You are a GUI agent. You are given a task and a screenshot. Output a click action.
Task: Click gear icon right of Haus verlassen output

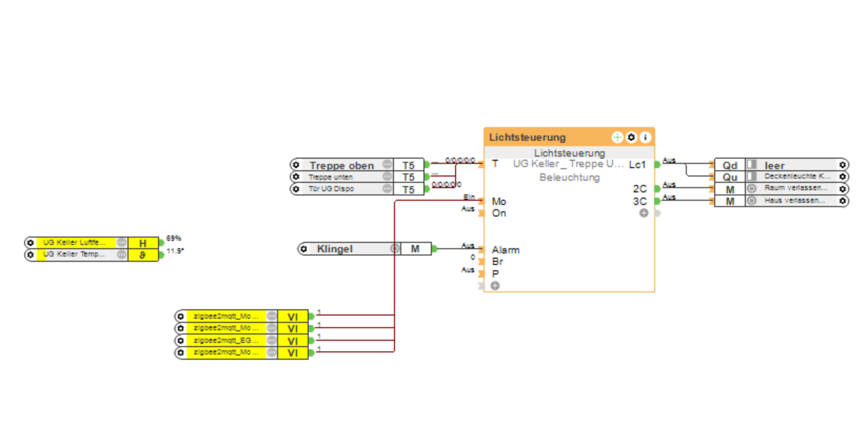tap(842, 201)
